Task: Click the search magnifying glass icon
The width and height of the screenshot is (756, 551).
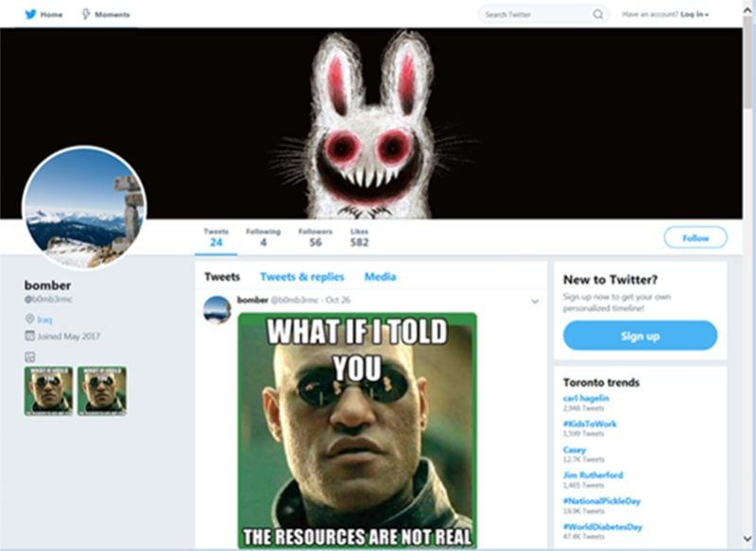Action: coord(598,14)
